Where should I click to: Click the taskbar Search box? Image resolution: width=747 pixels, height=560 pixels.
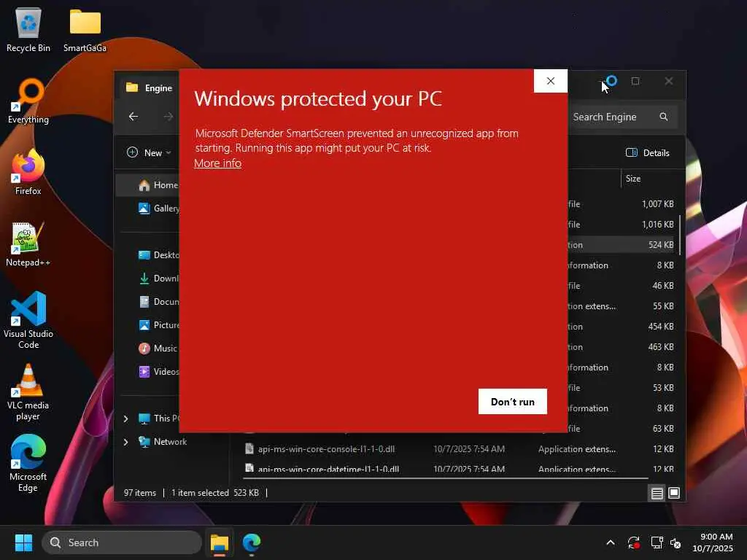click(123, 542)
